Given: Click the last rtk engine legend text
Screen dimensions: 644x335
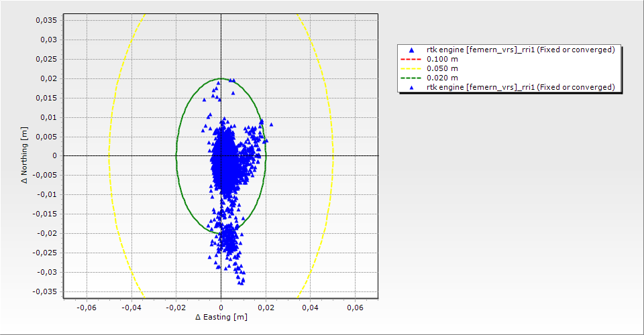Looking at the screenshot, I should tap(521, 88).
